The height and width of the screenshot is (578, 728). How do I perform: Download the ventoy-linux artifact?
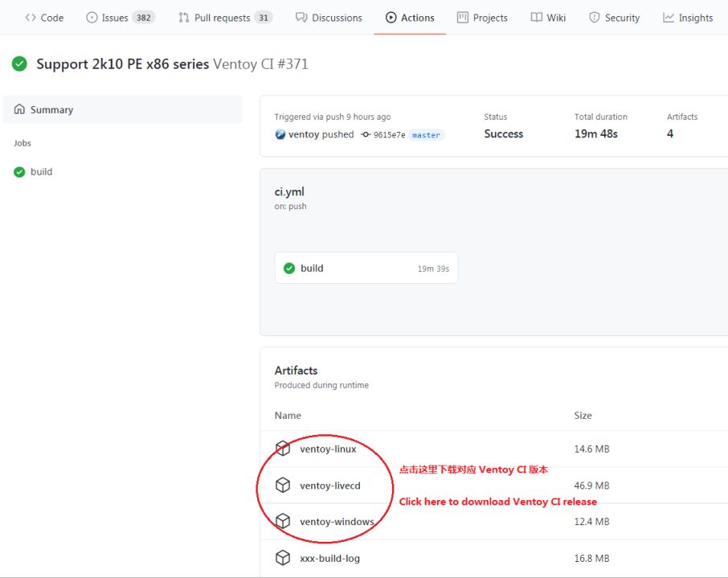(328, 449)
